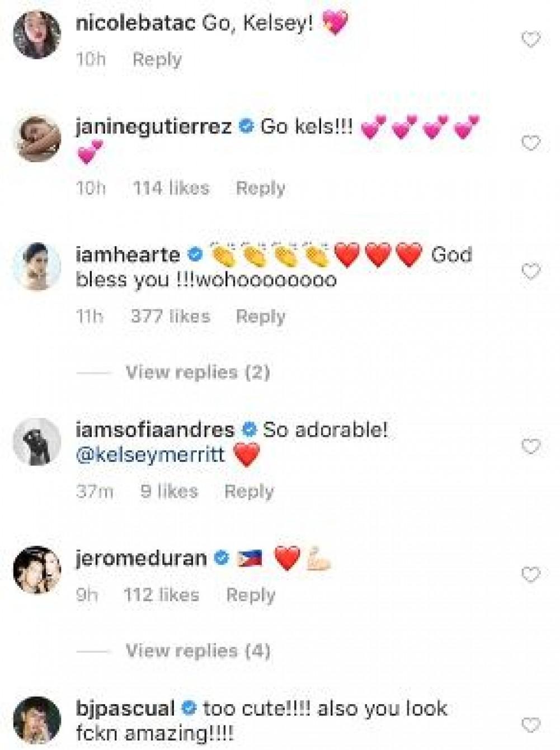This screenshot has width=560, height=750.
Task: Reply to nicolebatac's comment
Action: (157, 59)
